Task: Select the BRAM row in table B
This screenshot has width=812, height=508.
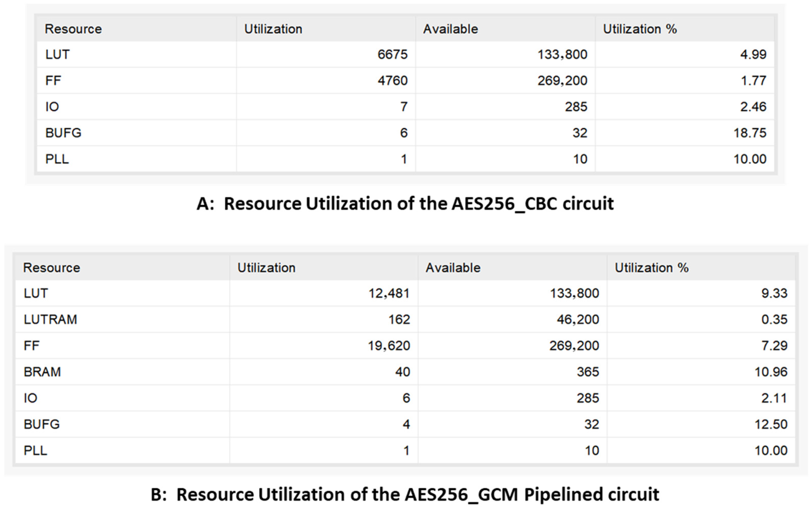Action: coord(42,372)
